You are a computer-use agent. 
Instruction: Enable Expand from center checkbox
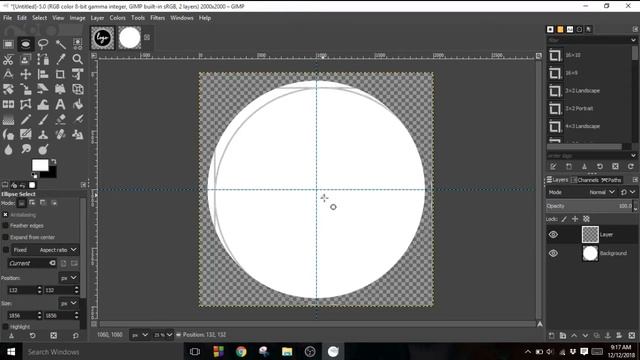coord(5,237)
